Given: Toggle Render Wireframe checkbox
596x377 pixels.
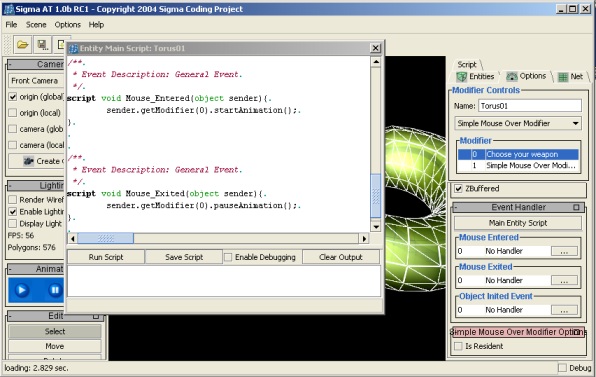Looking at the screenshot, I should 13,200.
